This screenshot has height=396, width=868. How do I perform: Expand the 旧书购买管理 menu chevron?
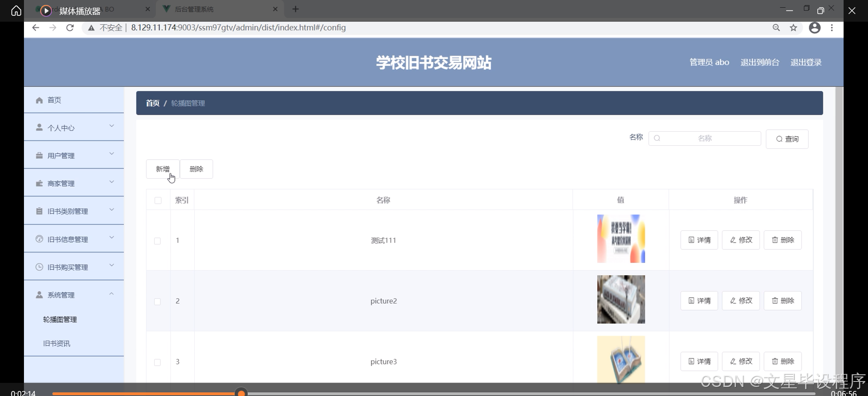pos(112,265)
